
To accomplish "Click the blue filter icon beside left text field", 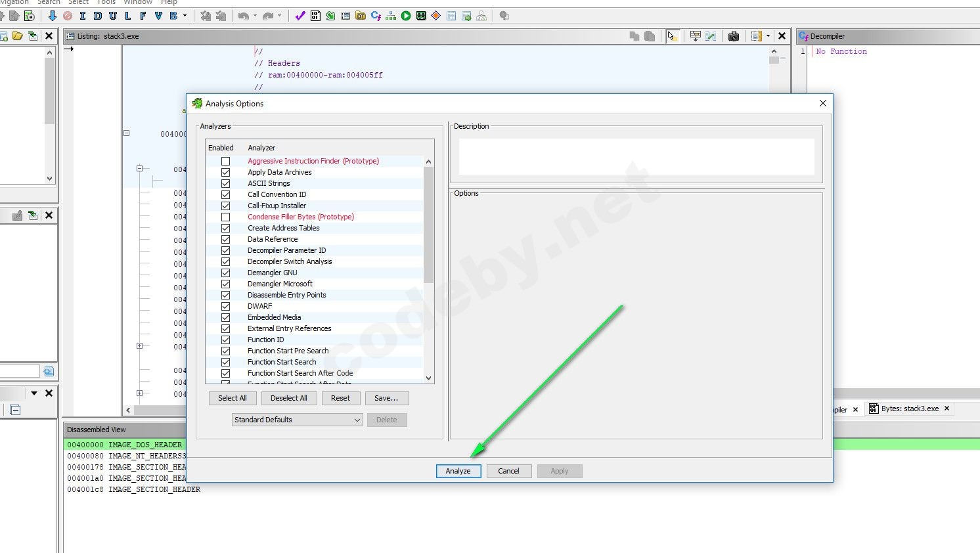I will 49,372.
